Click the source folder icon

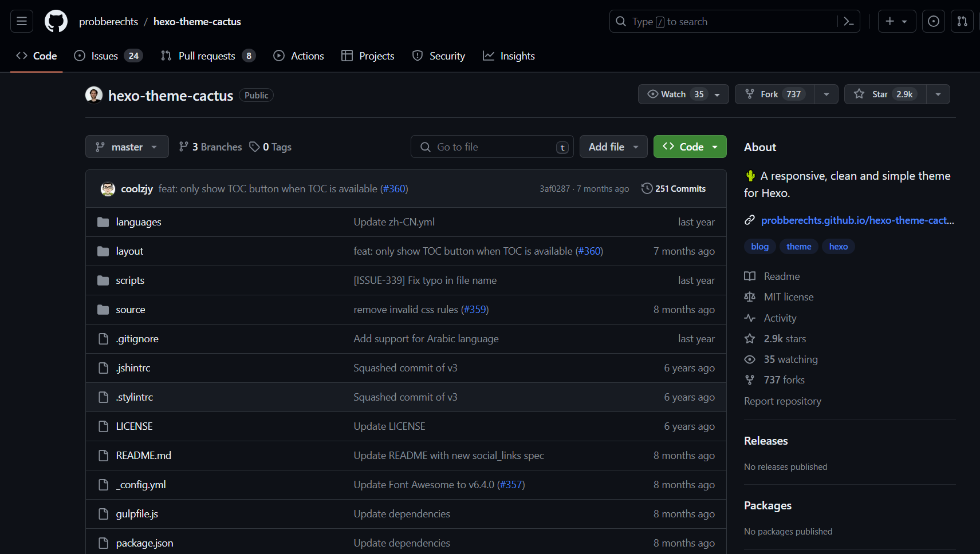[103, 310]
